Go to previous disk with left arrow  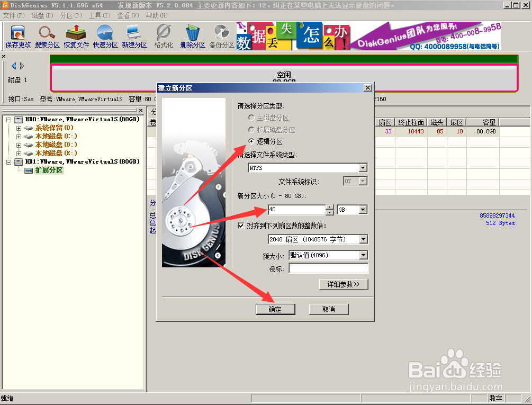pos(14,66)
